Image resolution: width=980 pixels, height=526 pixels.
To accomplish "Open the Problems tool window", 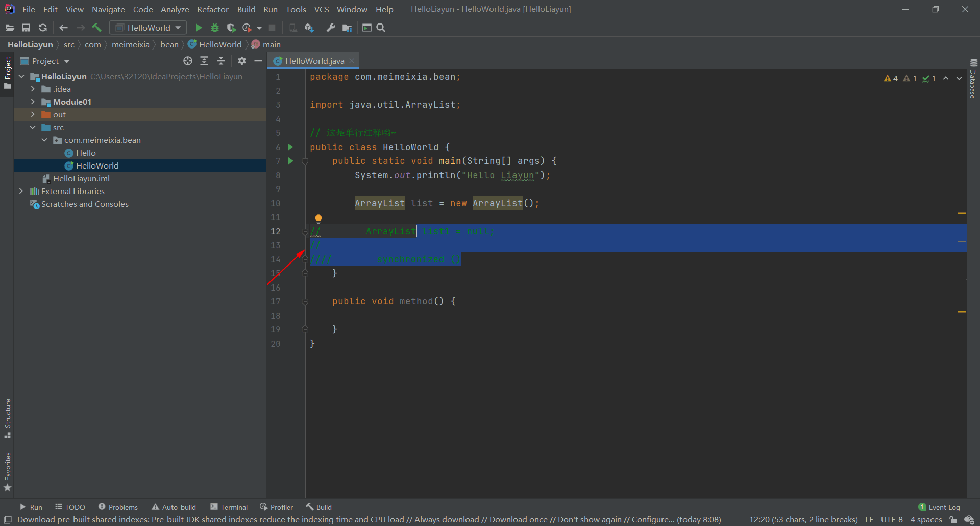I will (x=118, y=507).
